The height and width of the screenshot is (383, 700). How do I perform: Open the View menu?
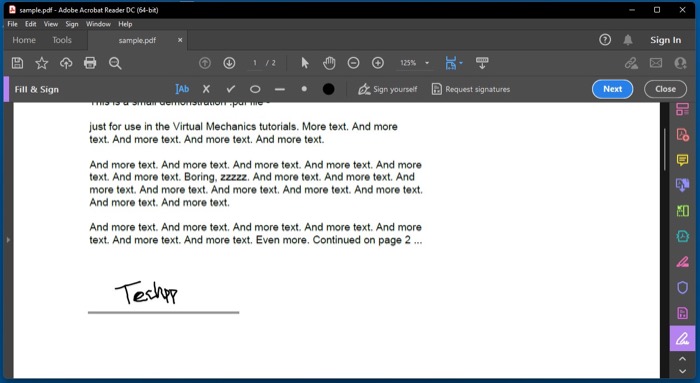[50, 24]
